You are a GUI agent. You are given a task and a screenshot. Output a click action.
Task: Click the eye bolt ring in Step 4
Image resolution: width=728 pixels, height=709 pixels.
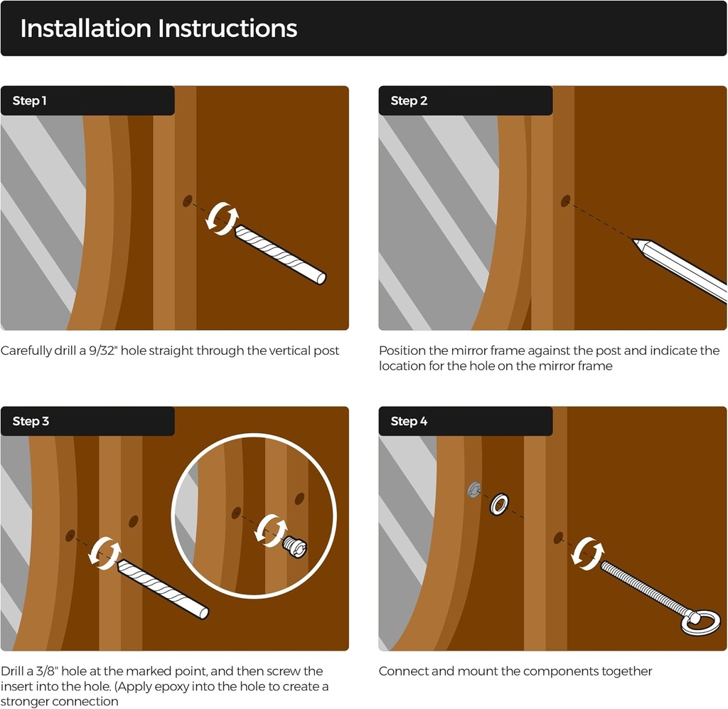click(x=700, y=623)
